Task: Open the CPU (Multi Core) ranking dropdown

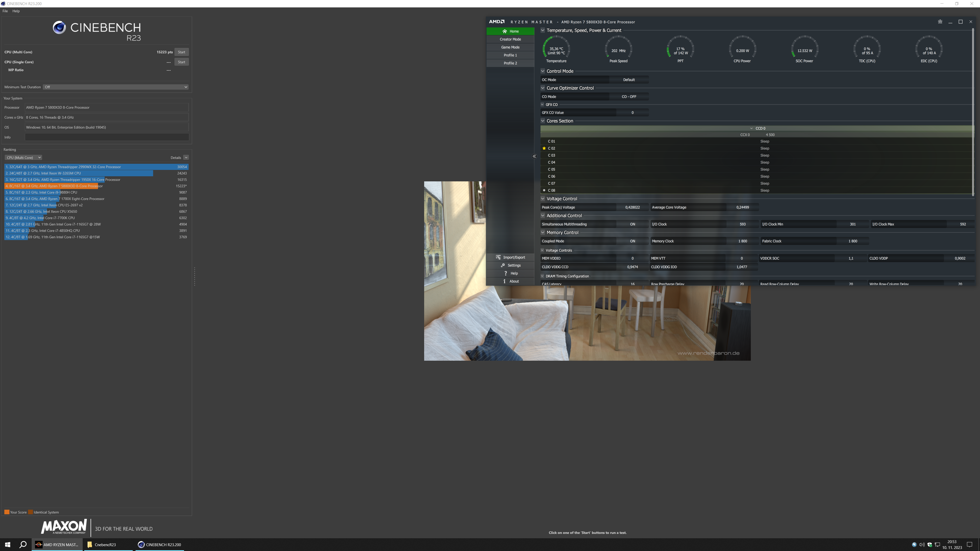Action: (23, 157)
